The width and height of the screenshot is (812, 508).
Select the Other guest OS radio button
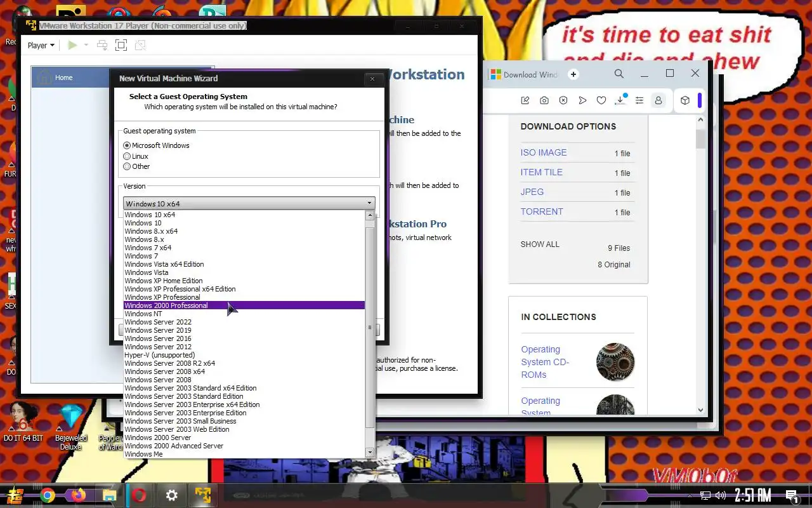click(127, 166)
